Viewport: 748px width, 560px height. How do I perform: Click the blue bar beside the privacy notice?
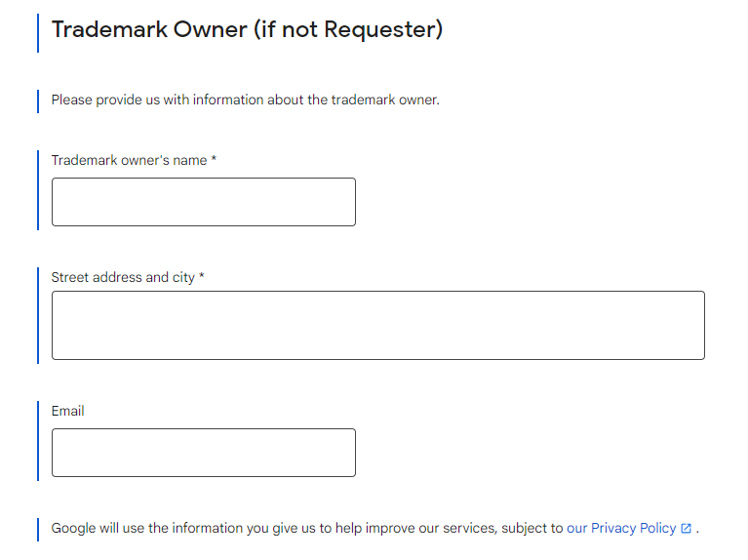pos(38,529)
